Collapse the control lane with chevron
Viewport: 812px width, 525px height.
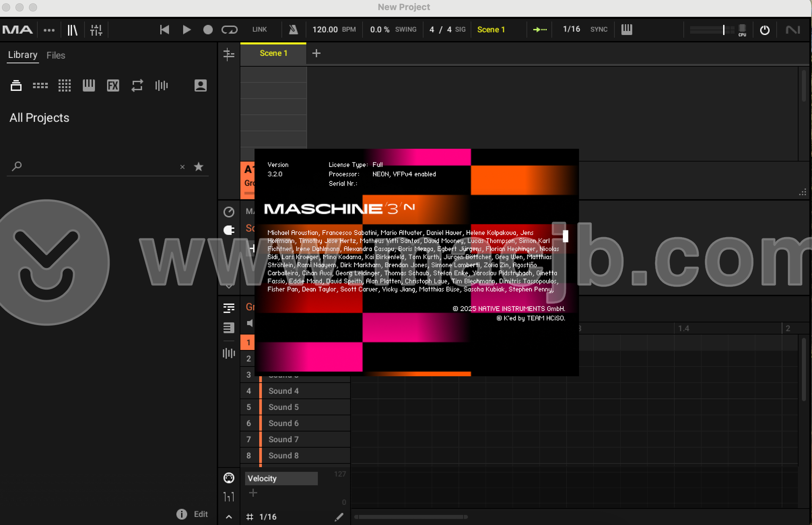tap(229, 517)
